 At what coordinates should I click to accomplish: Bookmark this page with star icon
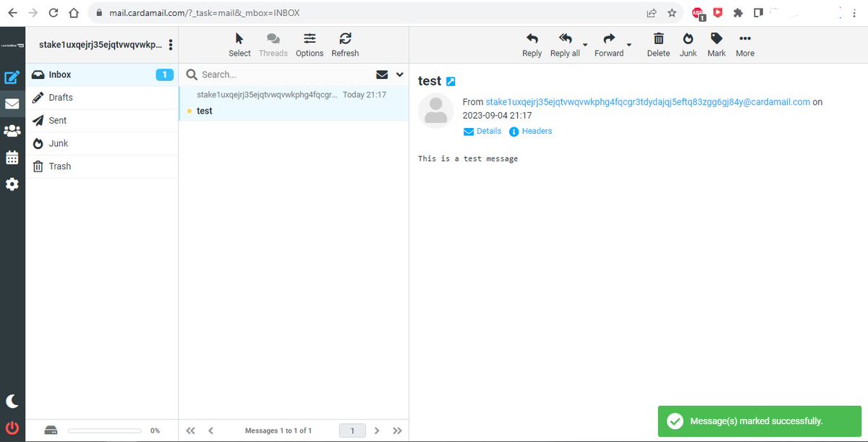672,12
